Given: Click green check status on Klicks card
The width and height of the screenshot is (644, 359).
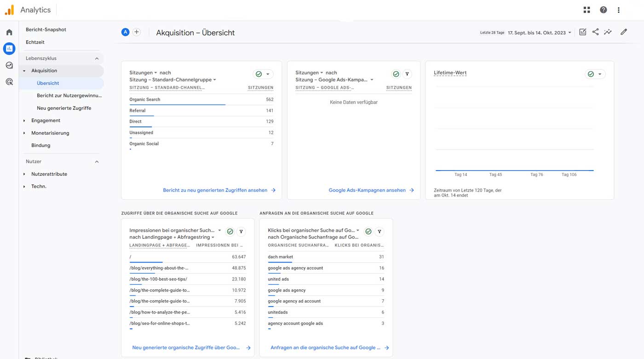Looking at the screenshot, I should tap(368, 232).
